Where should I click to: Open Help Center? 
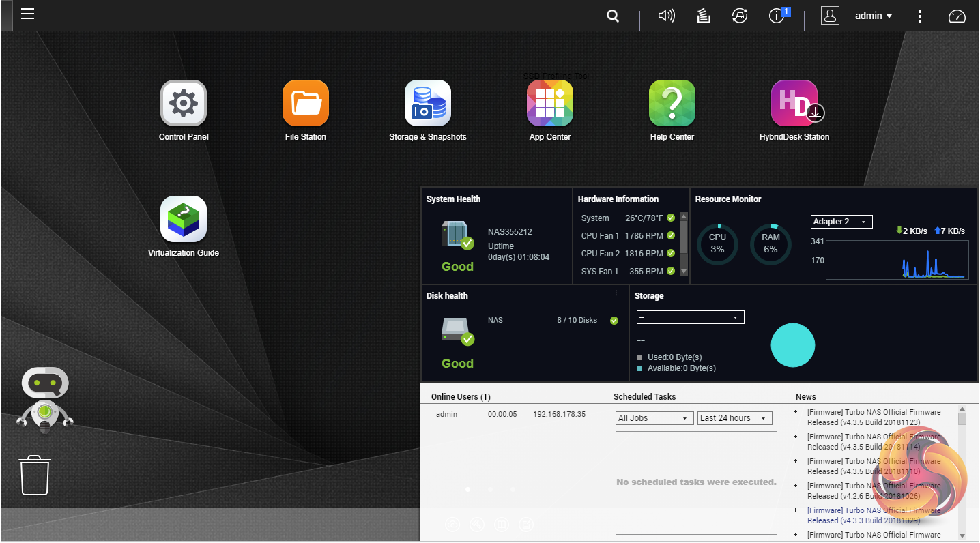tap(672, 104)
